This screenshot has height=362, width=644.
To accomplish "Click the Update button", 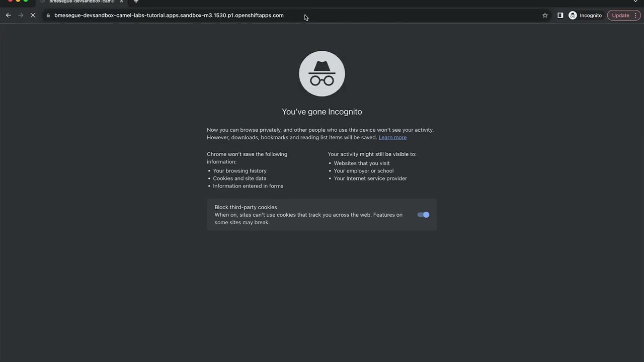I will [x=620, y=16].
